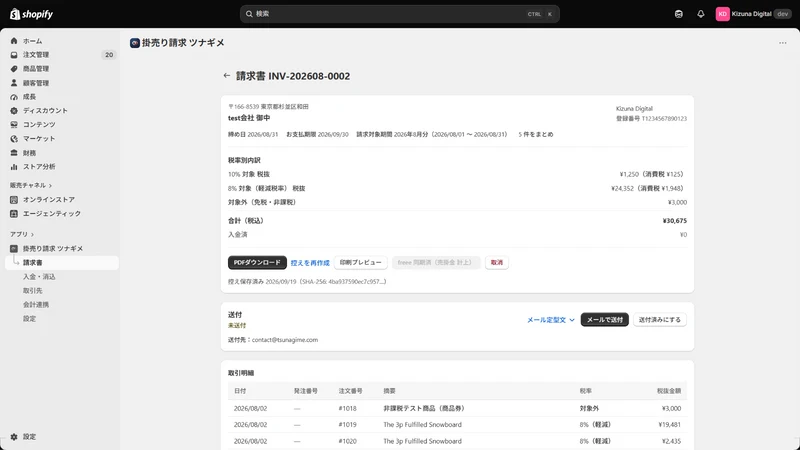This screenshot has width=800, height=450.
Task: Click the PDFダウンロード button
Action: tap(257, 262)
